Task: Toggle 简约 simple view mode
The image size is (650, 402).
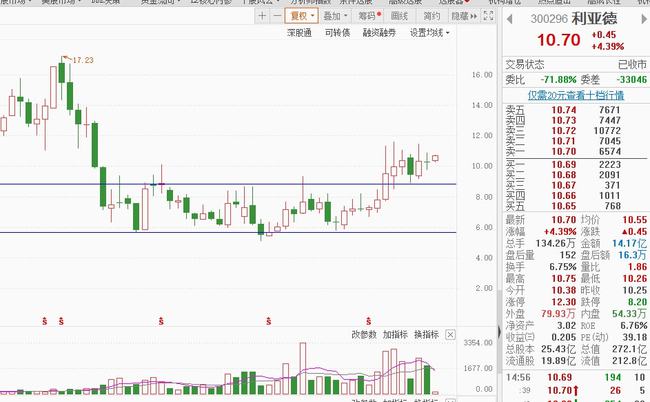Action: [431, 16]
